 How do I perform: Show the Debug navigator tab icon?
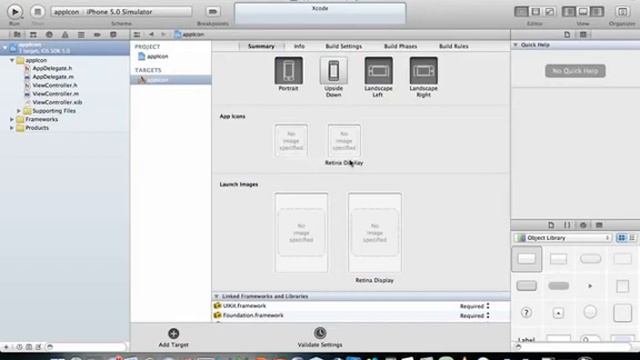(x=81, y=35)
